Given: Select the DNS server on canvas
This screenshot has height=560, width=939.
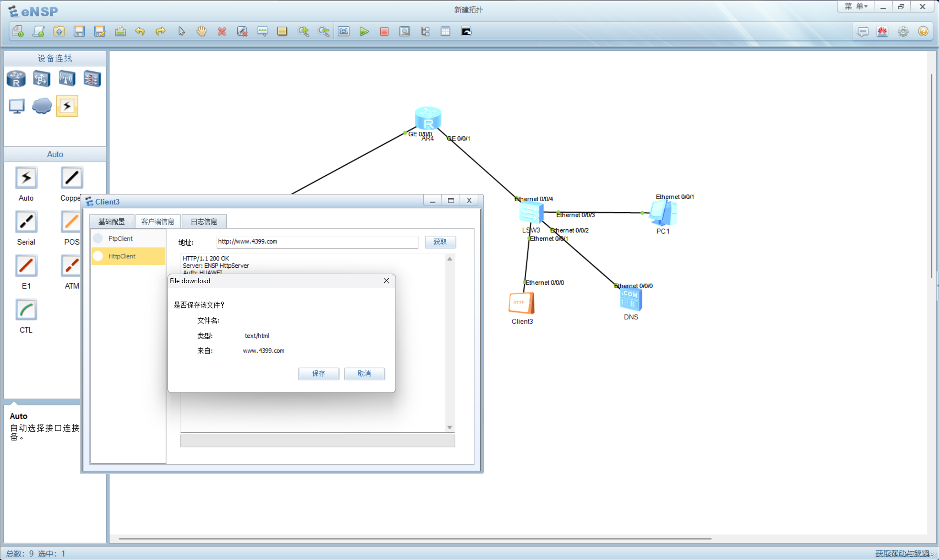Looking at the screenshot, I should (631, 300).
